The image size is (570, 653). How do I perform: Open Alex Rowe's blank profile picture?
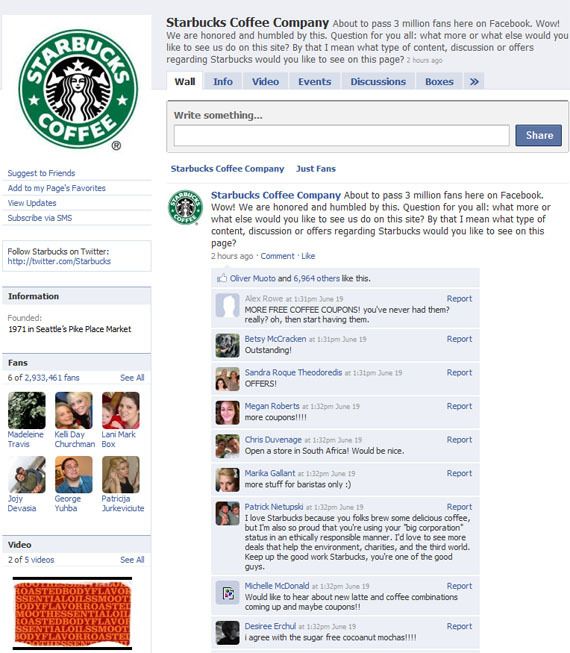tap(227, 305)
